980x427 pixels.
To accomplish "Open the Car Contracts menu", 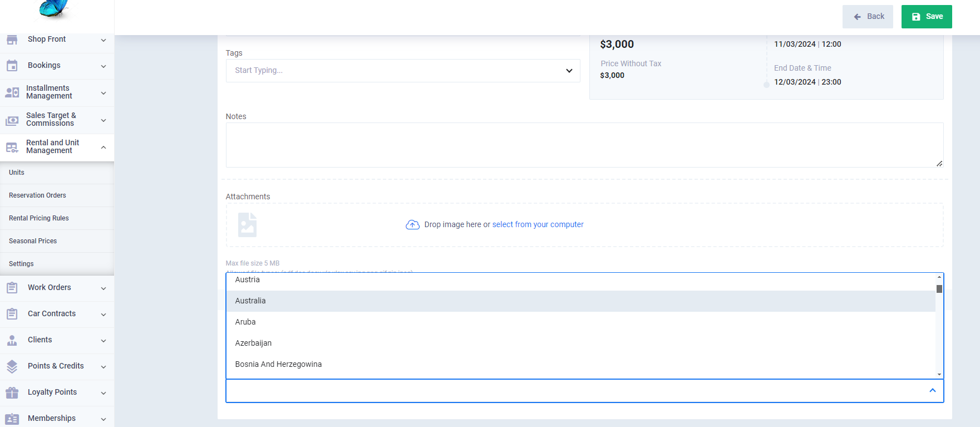I will click(57, 314).
